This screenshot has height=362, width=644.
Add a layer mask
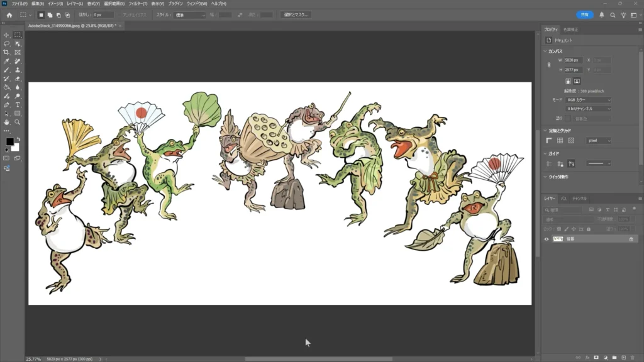click(x=596, y=358)
